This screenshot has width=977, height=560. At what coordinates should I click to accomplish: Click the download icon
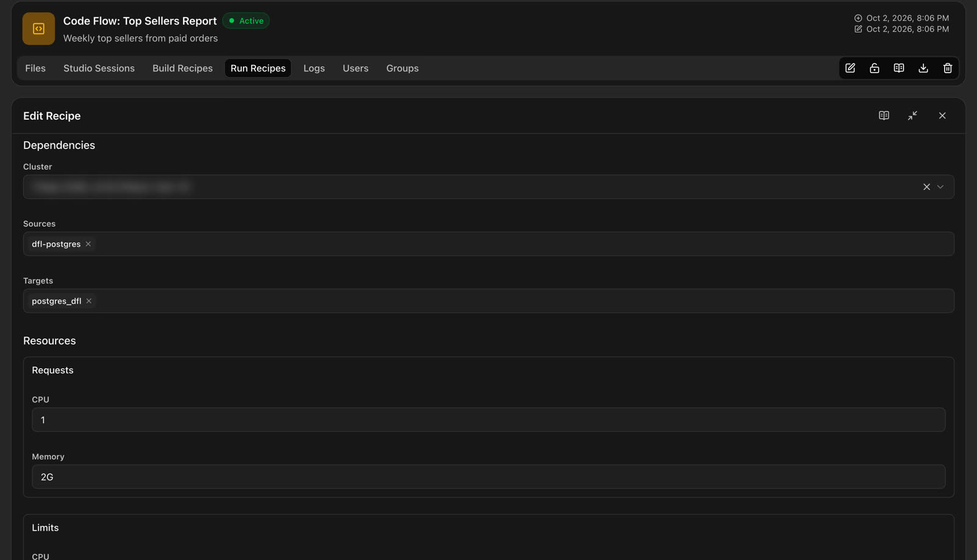923,68
